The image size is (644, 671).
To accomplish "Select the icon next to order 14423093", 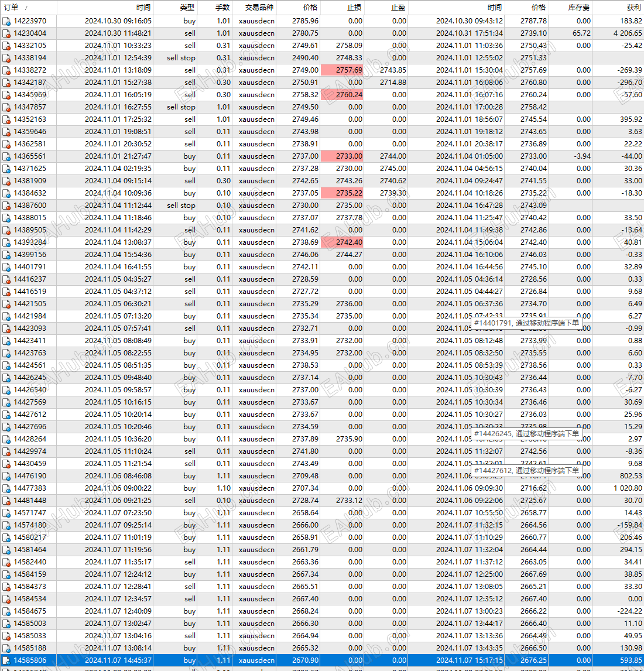I will click(6, 328).
